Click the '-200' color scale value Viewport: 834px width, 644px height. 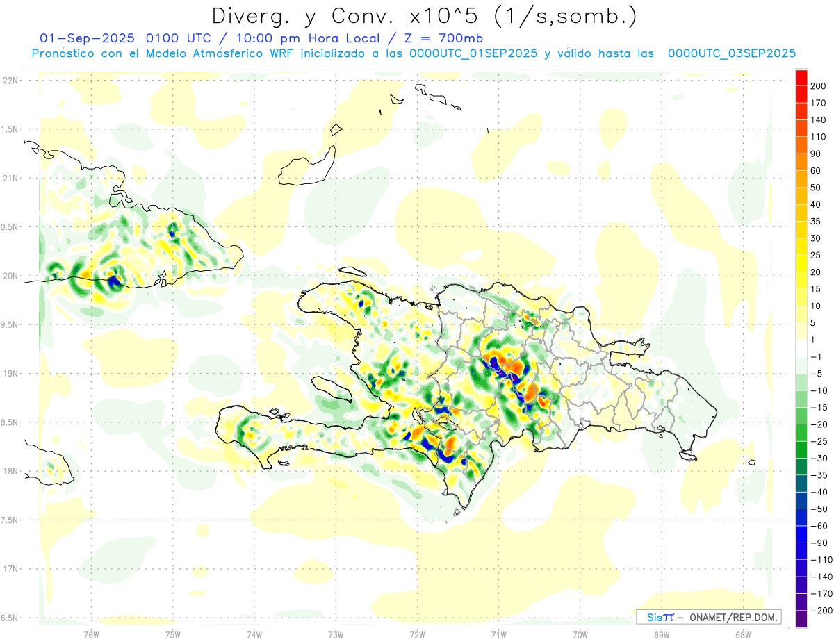point(821,611)
